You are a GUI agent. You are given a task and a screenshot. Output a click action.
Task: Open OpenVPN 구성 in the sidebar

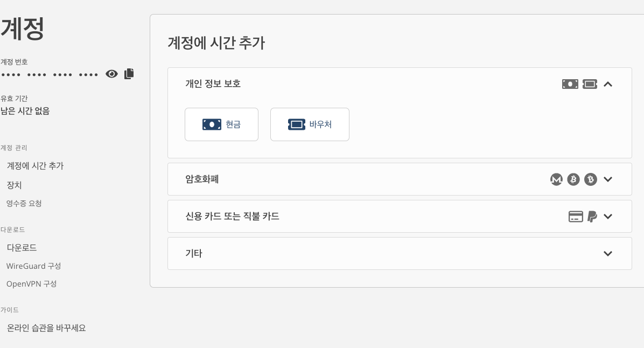pos(31,284)
